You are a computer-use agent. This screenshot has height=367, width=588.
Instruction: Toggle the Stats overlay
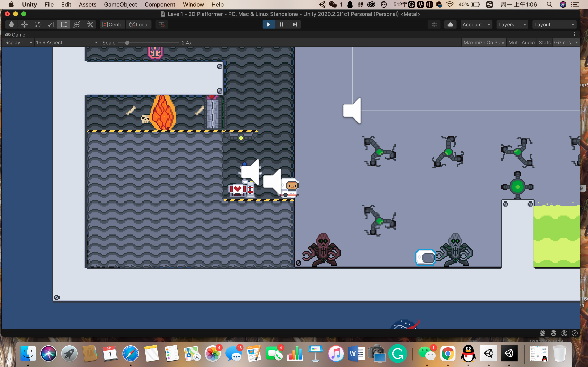[545, 42]
